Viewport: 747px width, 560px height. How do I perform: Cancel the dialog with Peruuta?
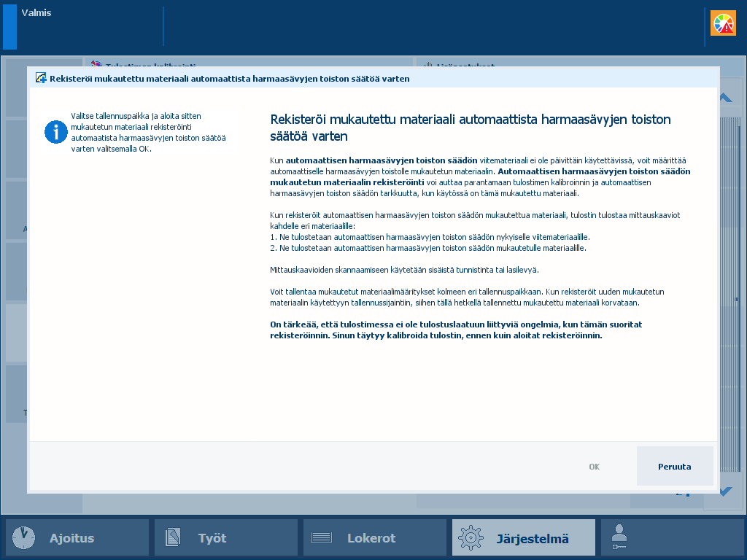(x=675, y=466)
